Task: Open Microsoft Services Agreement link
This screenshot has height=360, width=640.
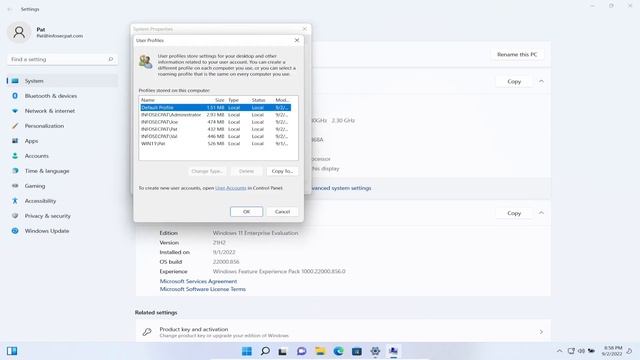Action: [x=198, y=281]
